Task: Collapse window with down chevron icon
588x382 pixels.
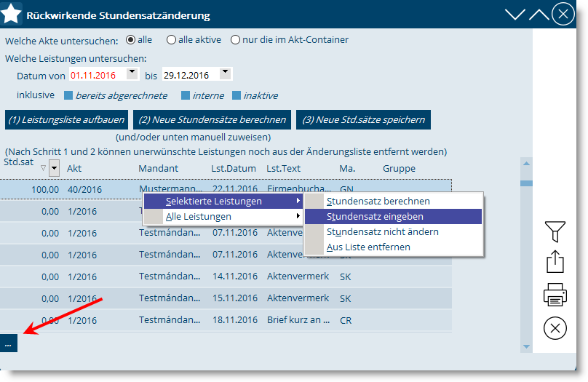Action: (515, 15)
